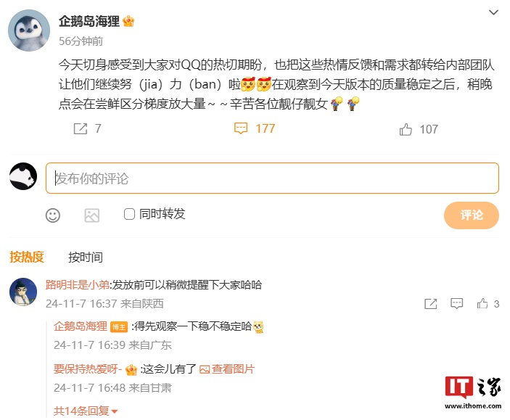Repost the comment by 路明非是小弟
This screenshot has width=510, height=420.
click(x=431, y=304)
